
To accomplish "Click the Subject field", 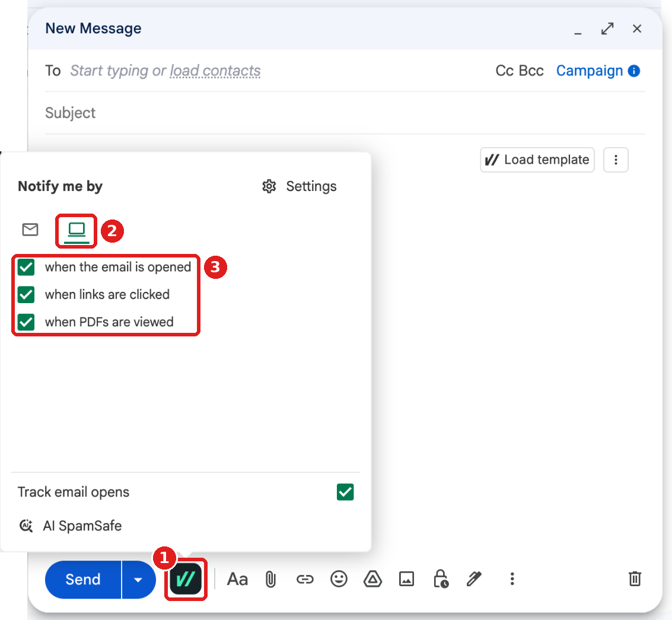I will pos(345,113).
